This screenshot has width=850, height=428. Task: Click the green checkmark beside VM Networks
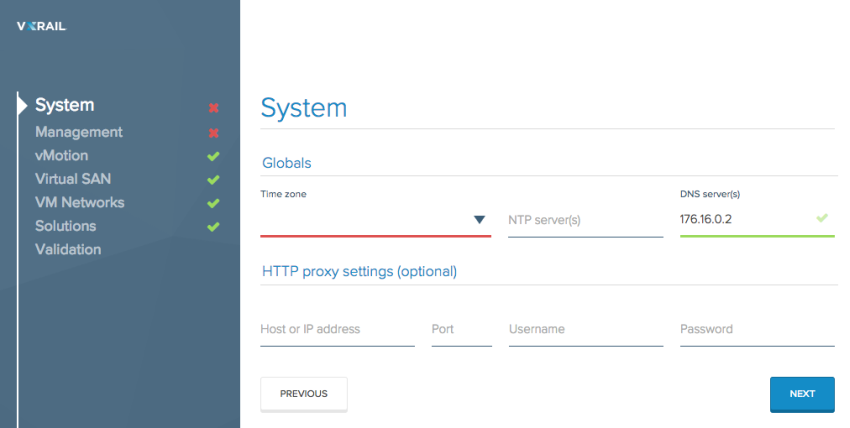[214, 203]
